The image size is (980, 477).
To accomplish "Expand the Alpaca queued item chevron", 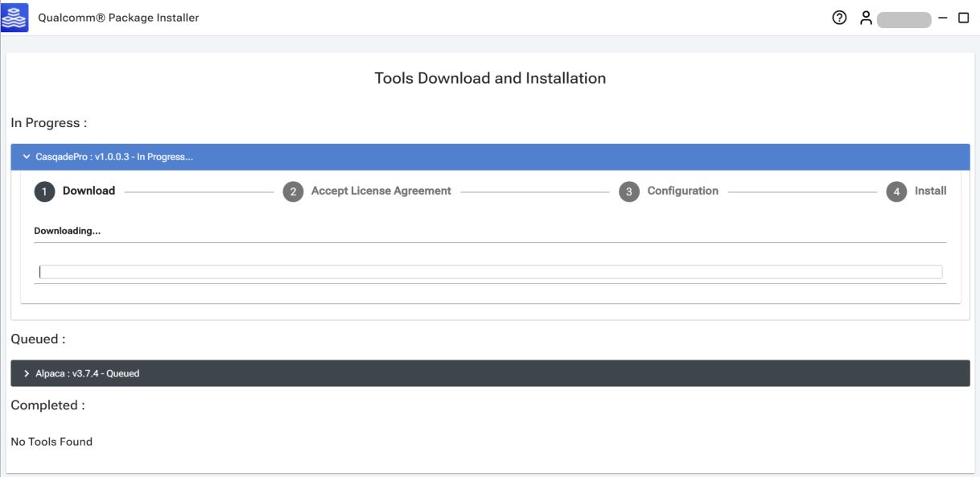I will pos(27,373).
